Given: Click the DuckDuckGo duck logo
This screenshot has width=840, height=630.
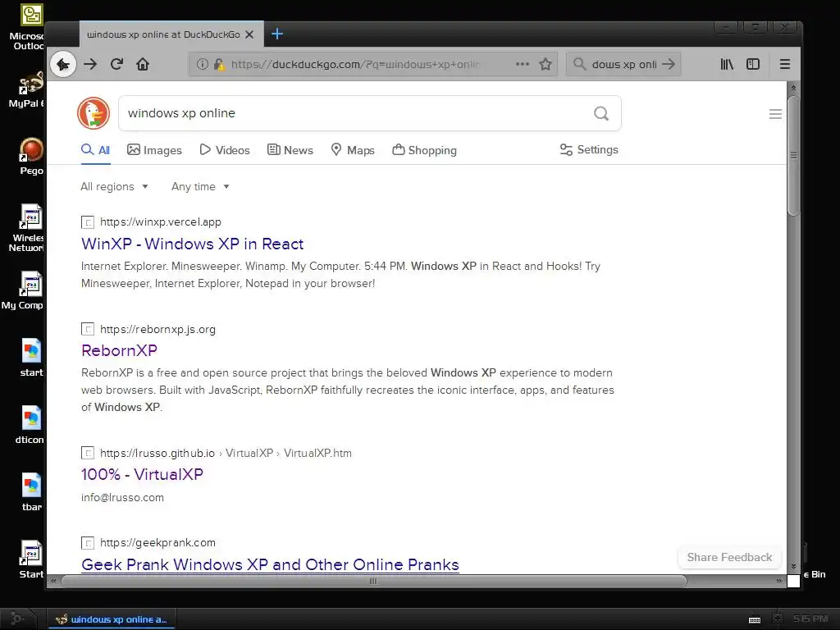Looking at the screenshot, I should click(x=94, y=113).
